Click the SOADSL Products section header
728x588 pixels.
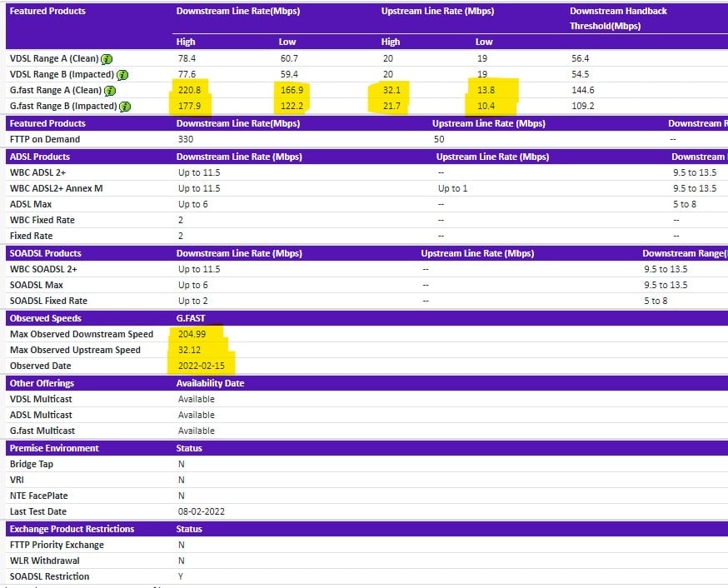(x=45, y=253)
